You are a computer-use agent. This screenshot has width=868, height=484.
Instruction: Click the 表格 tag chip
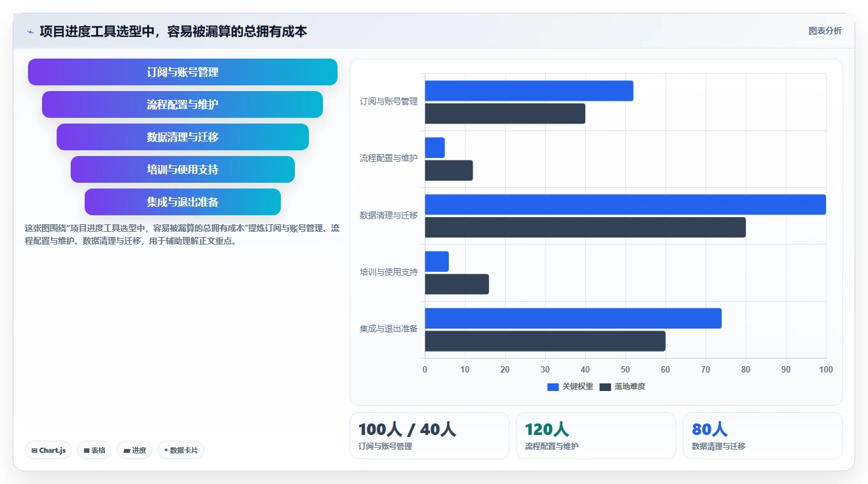coord(94,450)
